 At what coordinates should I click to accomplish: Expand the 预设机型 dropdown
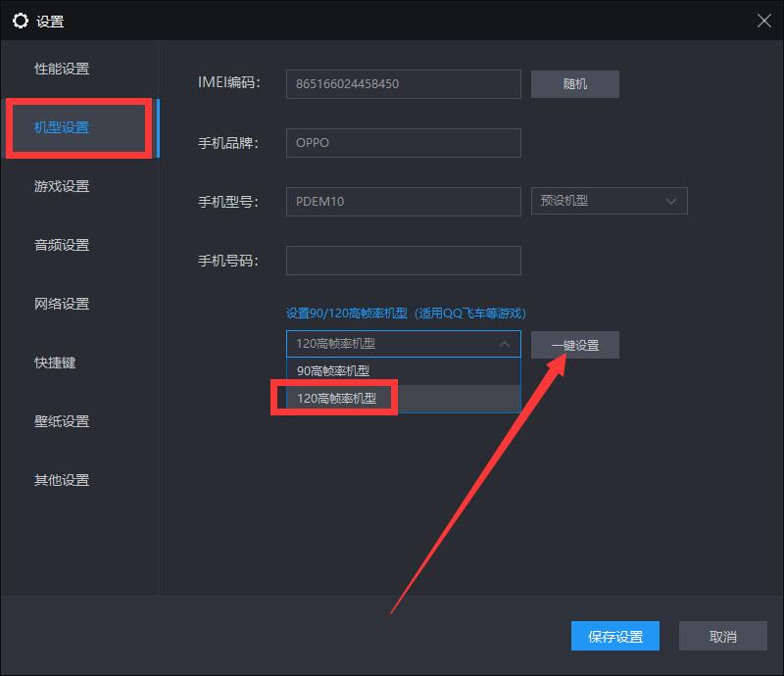click(609, 201)
